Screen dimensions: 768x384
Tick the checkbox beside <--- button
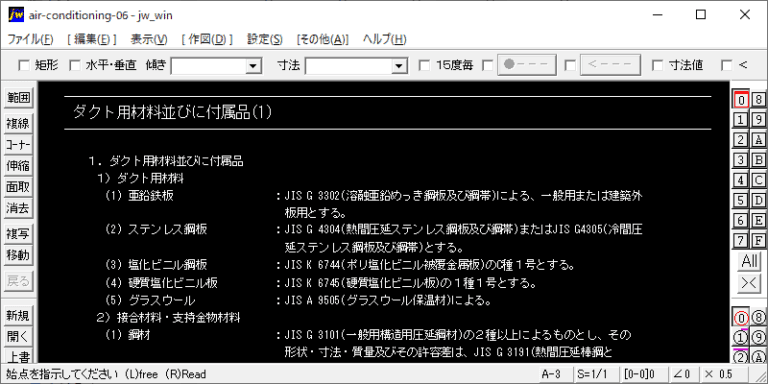click(x=570, y=65)
